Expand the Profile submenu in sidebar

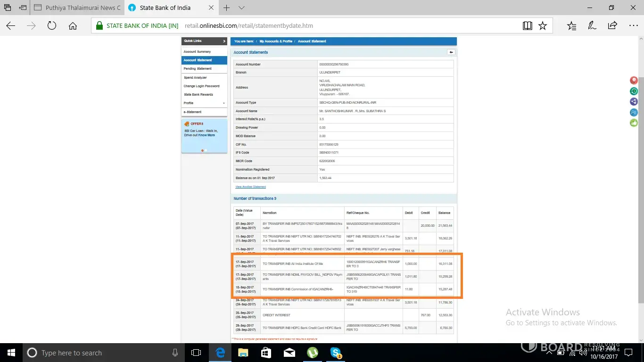pos(223,103)
